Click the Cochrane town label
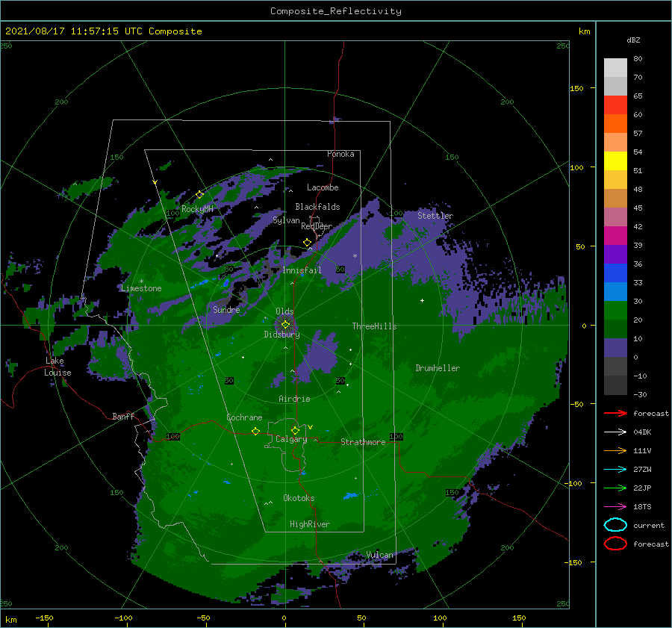672x628 pixels. pos(244,417)
